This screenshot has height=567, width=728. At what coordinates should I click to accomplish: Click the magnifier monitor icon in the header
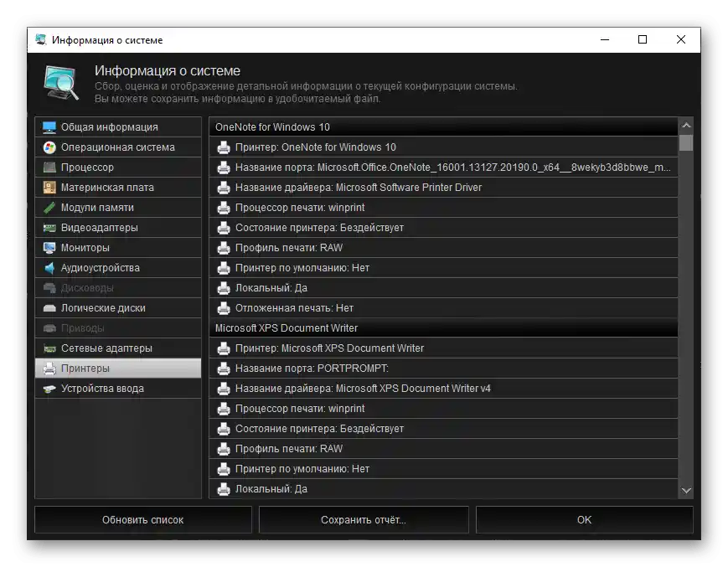[x=61, y=83]
